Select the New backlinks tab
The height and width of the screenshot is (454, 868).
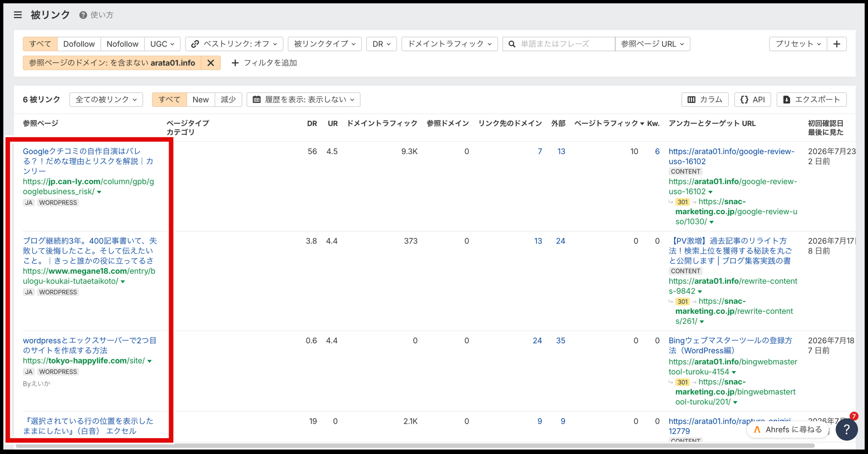(x=200, y=100)
